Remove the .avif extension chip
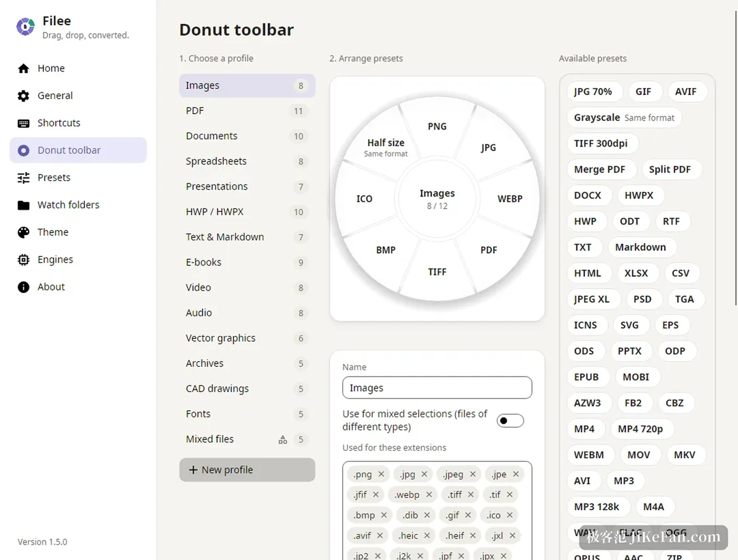The height and width of the screenshot is (560, 738). (x=380, y=535)
